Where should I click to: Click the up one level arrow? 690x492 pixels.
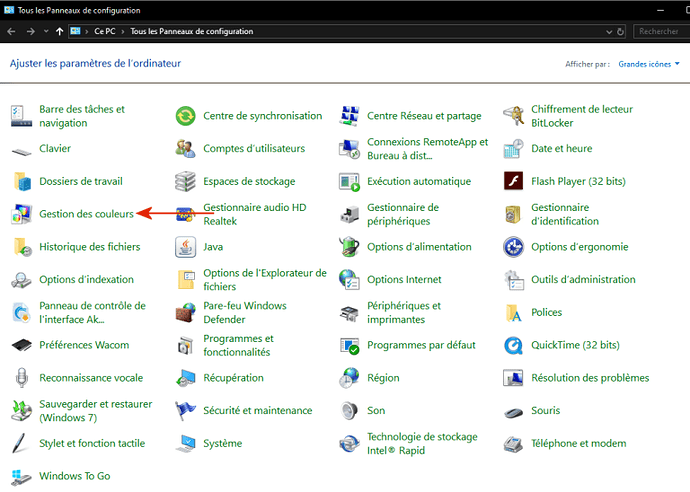coord(60,31)
